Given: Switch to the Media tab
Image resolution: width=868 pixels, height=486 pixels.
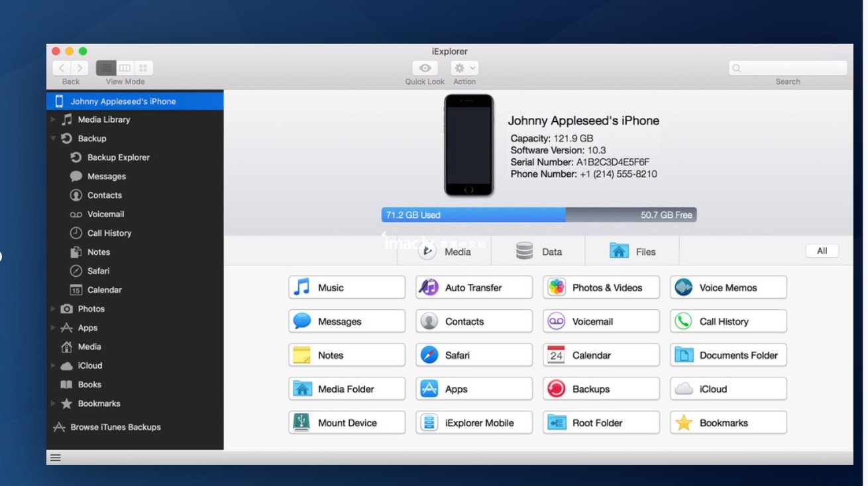Looking at the screenshot, I should point(444,252).
